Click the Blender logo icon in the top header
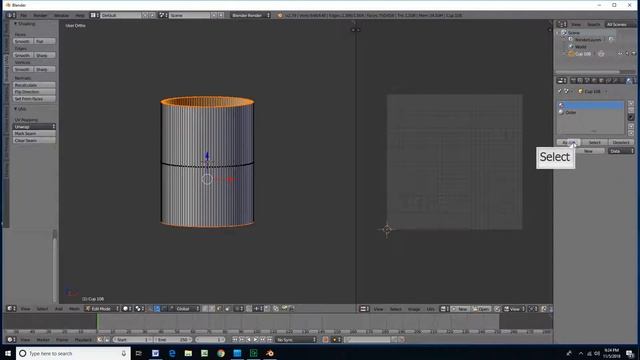The width and height of the screenshot is (640, 360). pyautogui.click(x=280, y=15)
